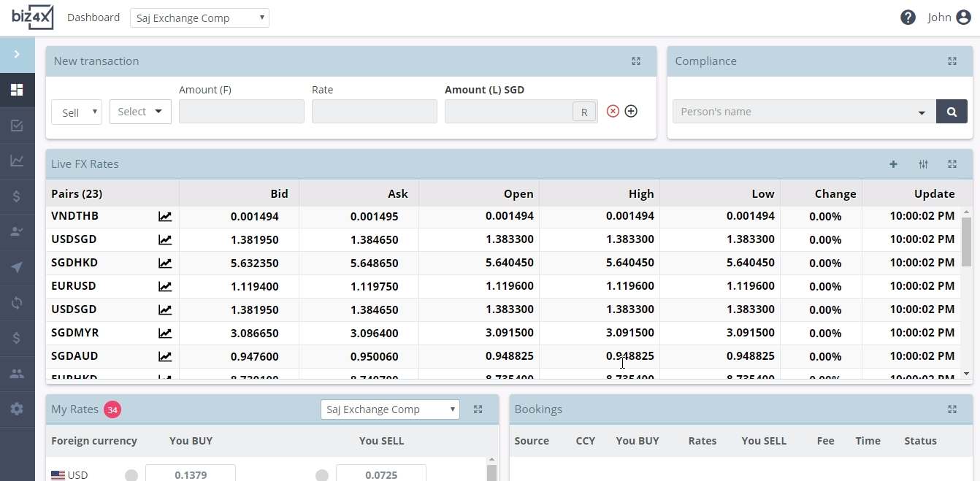Viewport: 980px width, 481px height.
Task: Click the sync arrows icon in sidebar
Action: pos(17,303)
